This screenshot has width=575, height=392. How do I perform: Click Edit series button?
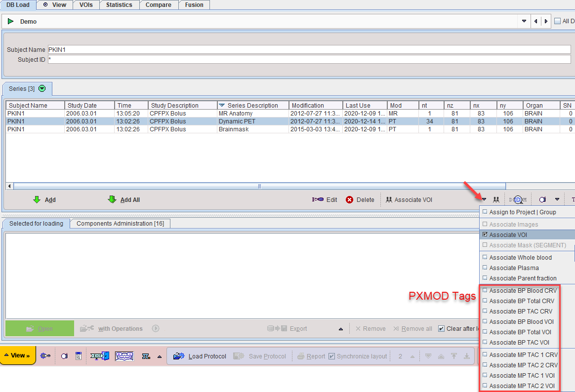click(325, 199)
